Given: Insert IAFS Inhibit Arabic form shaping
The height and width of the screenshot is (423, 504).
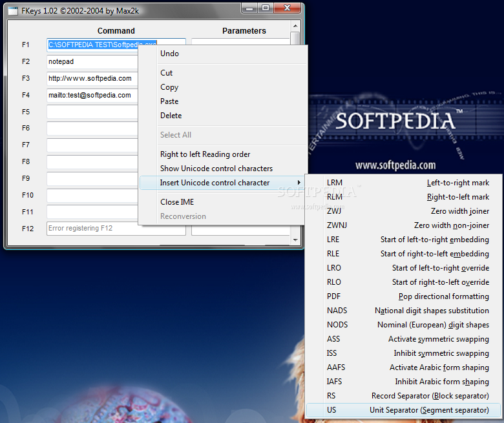Looking at the screenshot, I should click(404, 382).
